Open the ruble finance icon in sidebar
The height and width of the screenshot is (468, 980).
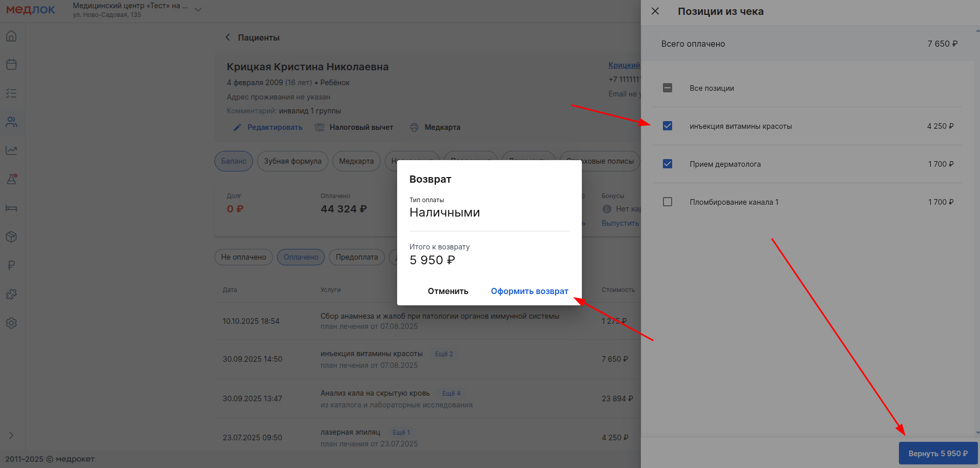(11, 265)
